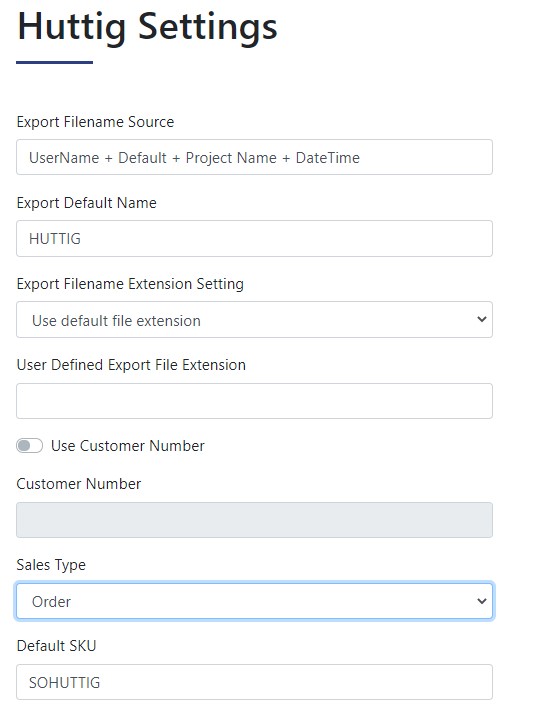The width and height of the screenshot is (541, 710).
Task: Click the blue underline beneath the page heading
Action: (x=54, y=62)
